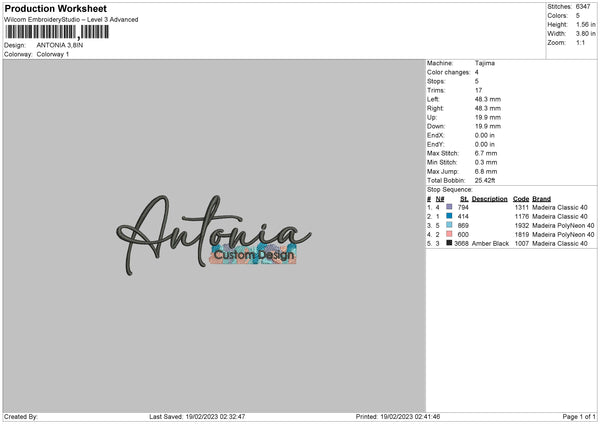The width and height of the screenshot is (600, 424).
Task: Click the barcode in the worksheet header
Action: tap(57, 32)
